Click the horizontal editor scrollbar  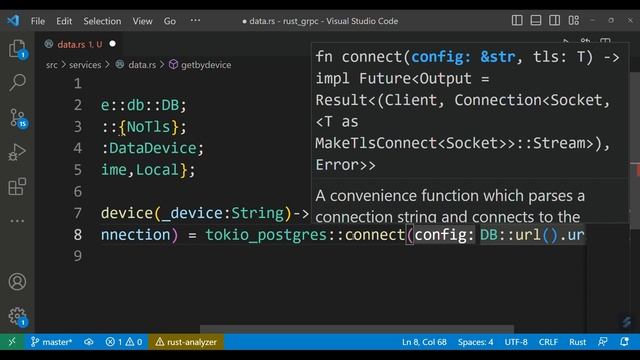[x=356, y=329]
